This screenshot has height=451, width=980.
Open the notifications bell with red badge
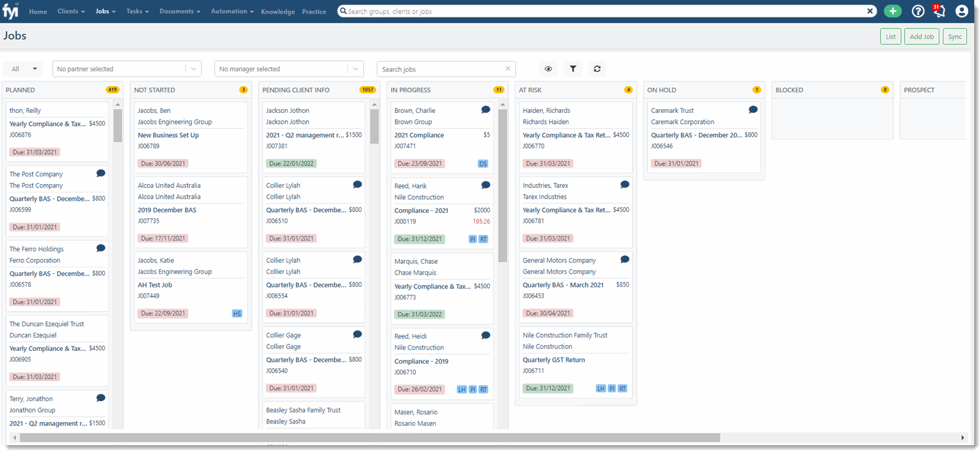pyautogui.click(x=939, y=10)
